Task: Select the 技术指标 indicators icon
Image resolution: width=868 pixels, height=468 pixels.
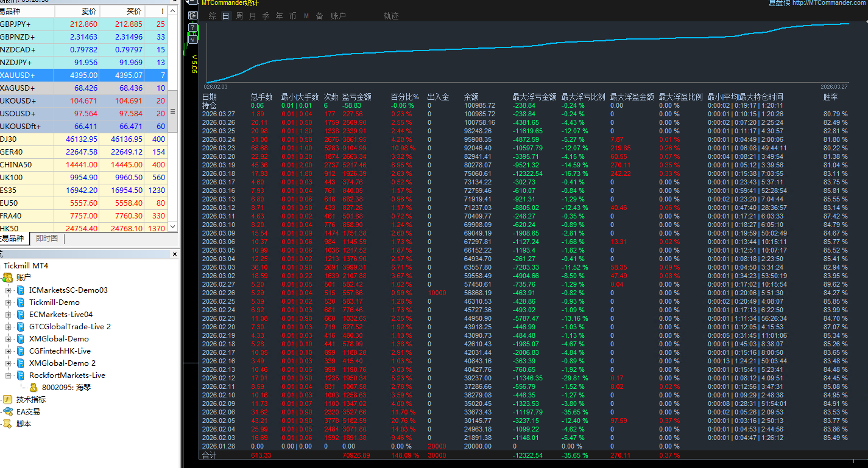Action: [x=7, y=400]
